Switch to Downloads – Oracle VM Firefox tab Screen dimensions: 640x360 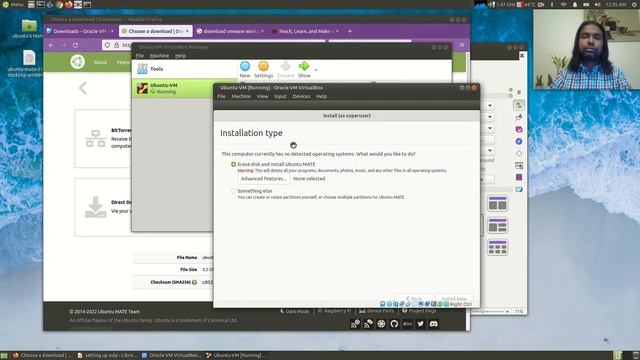pos(80,31)
